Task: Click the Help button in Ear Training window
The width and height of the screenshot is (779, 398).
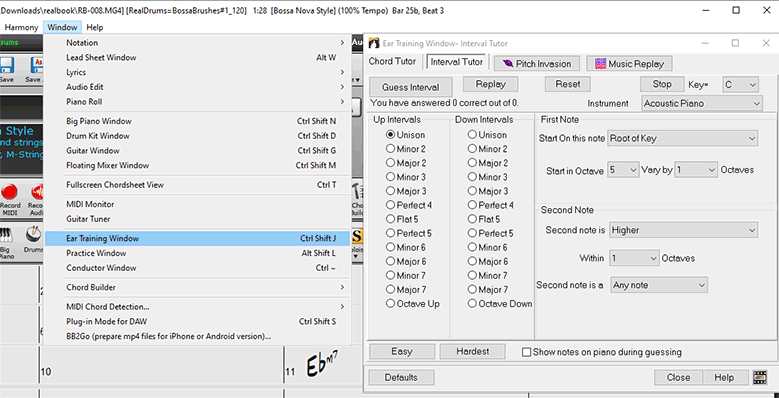Action: tap(724, 377)
